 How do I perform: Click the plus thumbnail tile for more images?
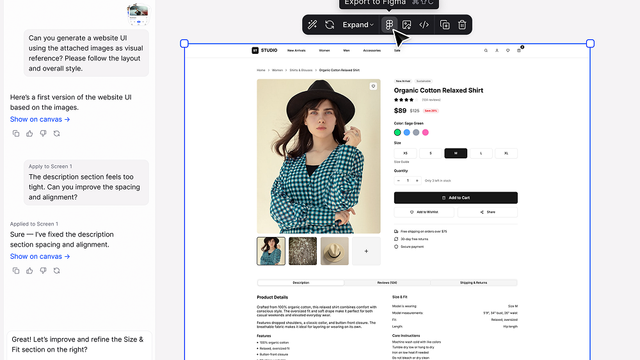pos(366,251)
